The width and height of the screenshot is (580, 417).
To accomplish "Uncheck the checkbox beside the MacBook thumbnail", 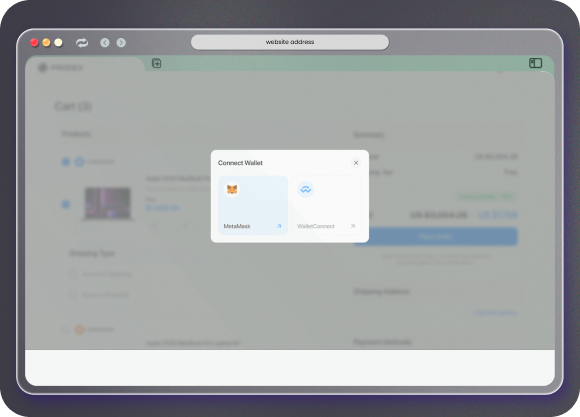I will (x=65, y=204).
